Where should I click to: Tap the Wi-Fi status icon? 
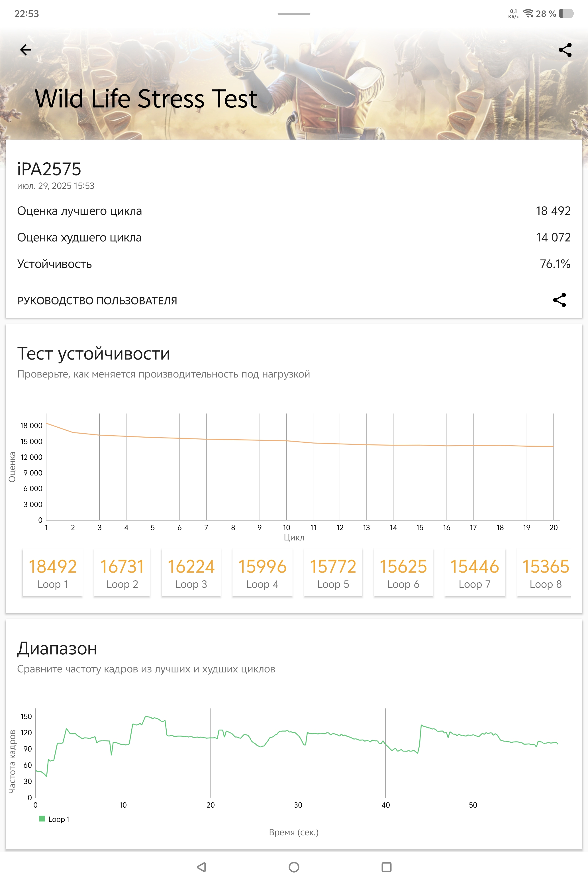click(x=528, y=13)
